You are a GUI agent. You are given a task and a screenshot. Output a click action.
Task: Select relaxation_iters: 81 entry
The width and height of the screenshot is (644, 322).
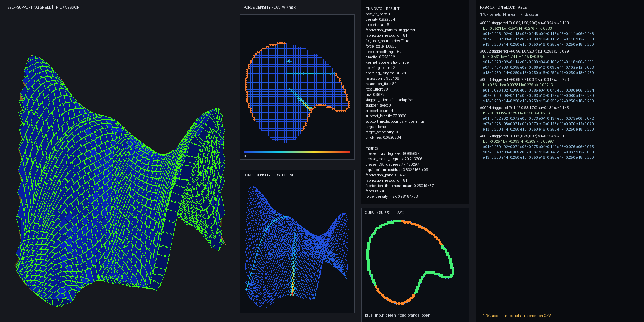(x=381, y=84)
